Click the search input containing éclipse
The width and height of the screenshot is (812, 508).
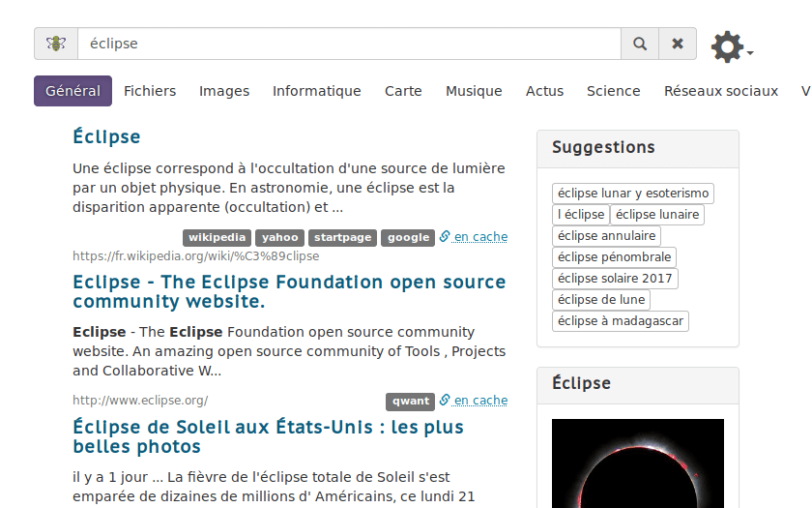click(348, 44)
